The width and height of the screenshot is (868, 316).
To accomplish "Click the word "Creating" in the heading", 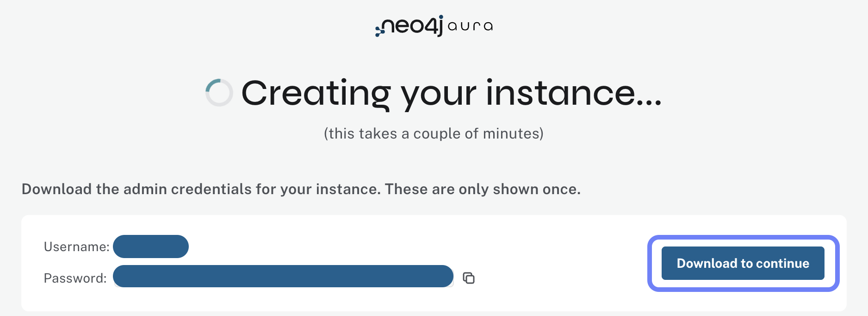I will coord(316,94).
